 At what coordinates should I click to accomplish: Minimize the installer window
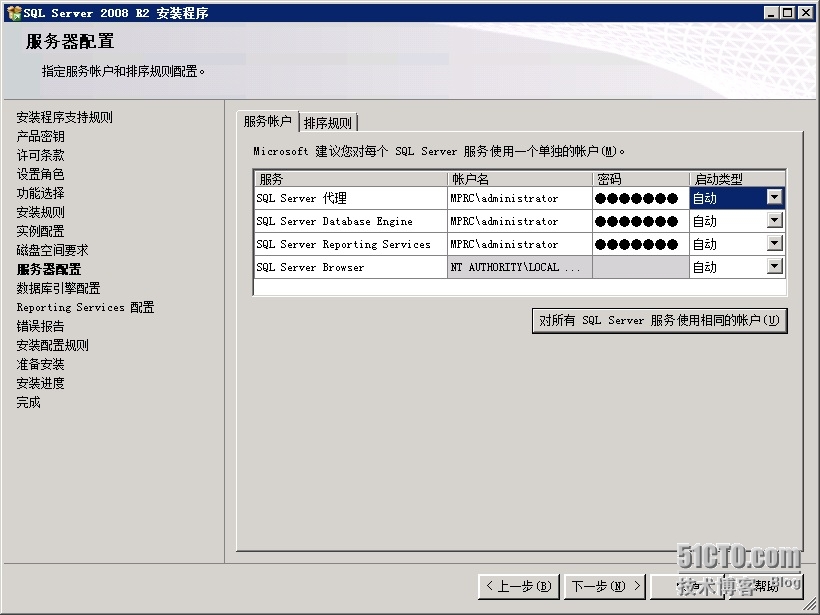coord(770,13)
